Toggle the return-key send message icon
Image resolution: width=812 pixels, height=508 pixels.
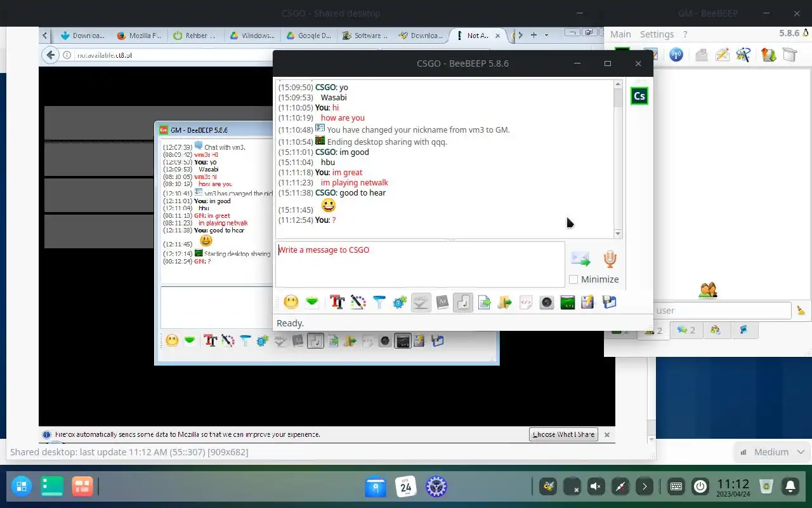click(463, 302)
